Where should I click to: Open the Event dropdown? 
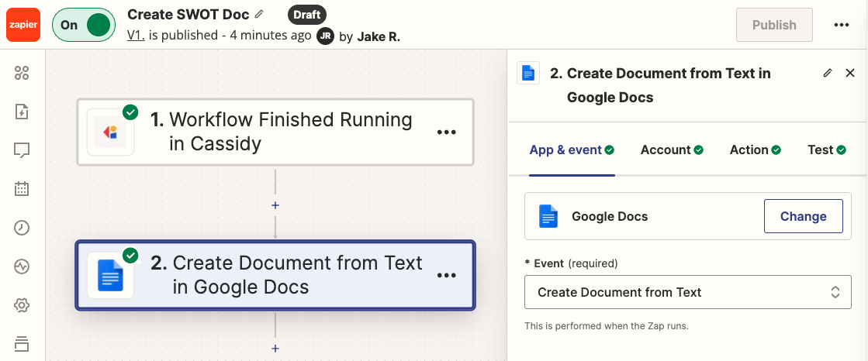[x=687, y=292]
